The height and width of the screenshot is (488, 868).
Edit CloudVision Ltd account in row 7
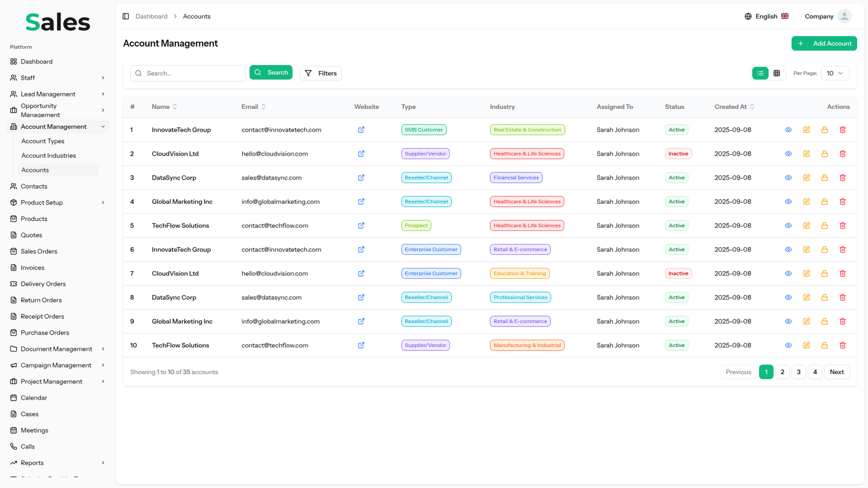(806, 274)
